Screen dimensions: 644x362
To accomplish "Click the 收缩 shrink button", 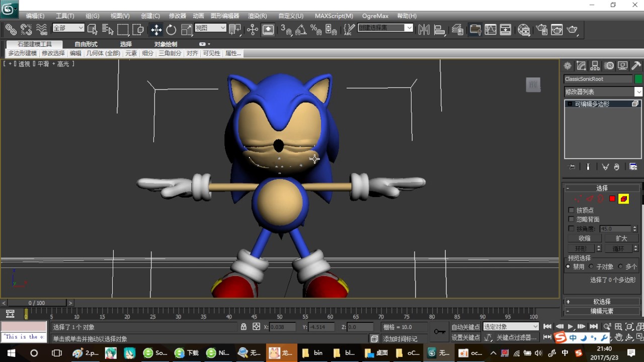I will pos(584,238).
